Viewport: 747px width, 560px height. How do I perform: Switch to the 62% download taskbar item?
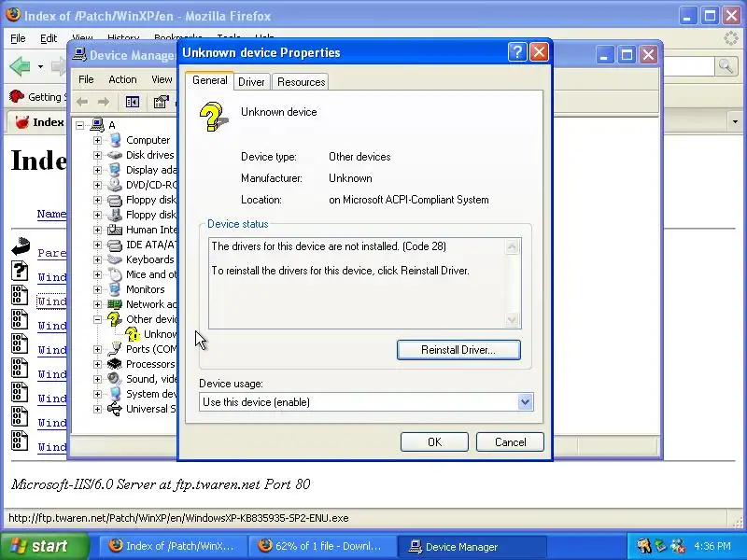pyautogui.click(x=321, y=546)
